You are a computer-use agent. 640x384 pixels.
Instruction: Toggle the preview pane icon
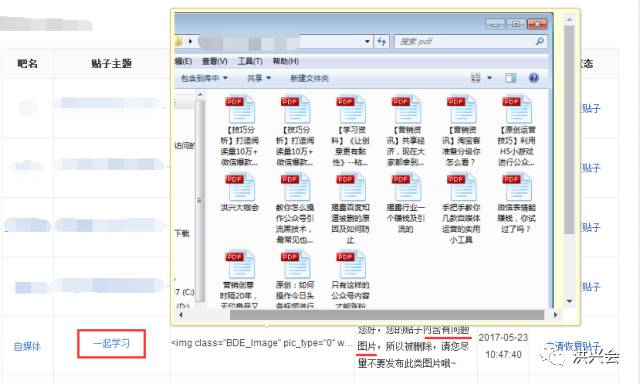[510, 78]
